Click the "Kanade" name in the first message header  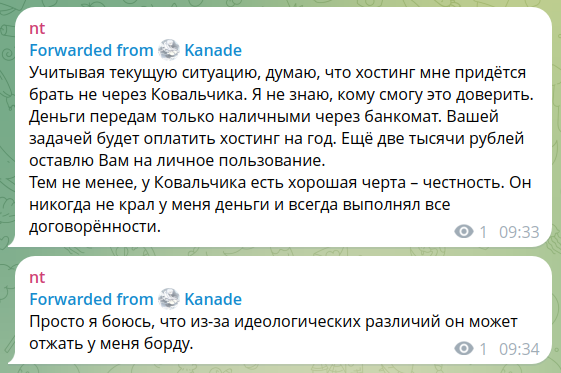(213, 50)
